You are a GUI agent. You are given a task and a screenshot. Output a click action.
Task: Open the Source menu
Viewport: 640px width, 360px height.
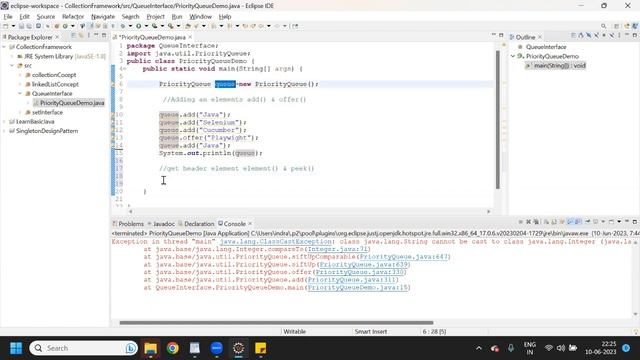[46, 17]
